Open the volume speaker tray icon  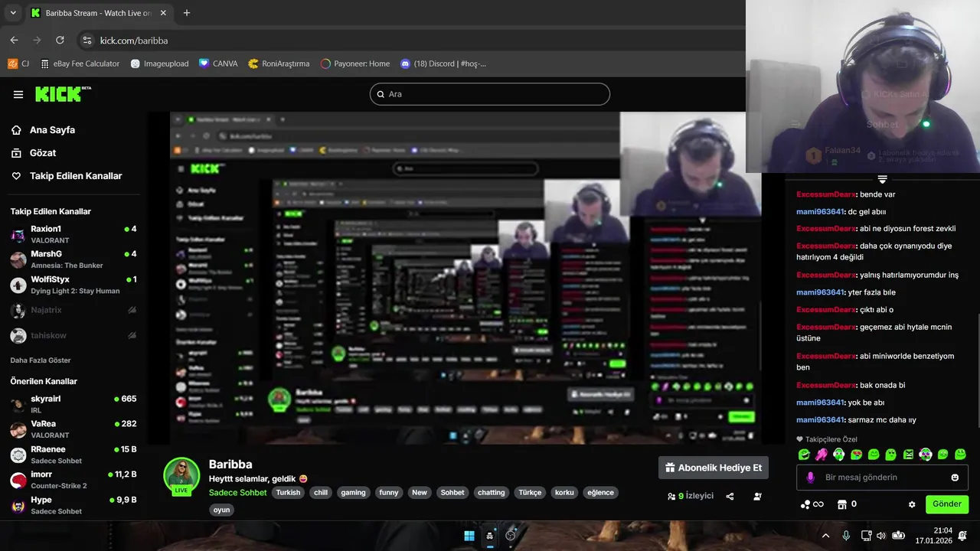(881, 536)
